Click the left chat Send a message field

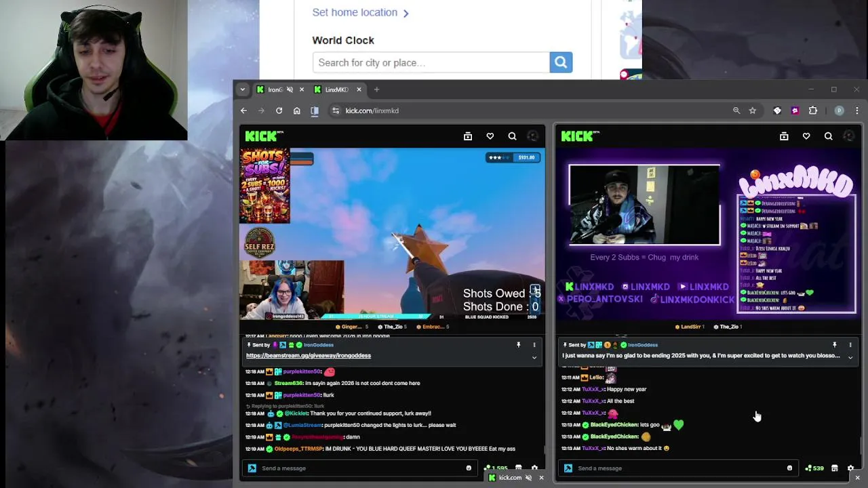359,468
